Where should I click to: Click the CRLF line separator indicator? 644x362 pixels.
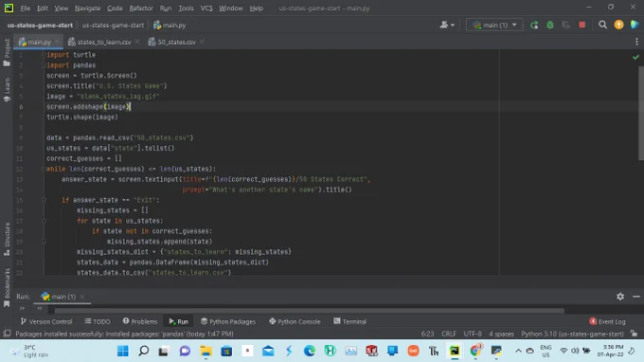[x=449, y=334]
